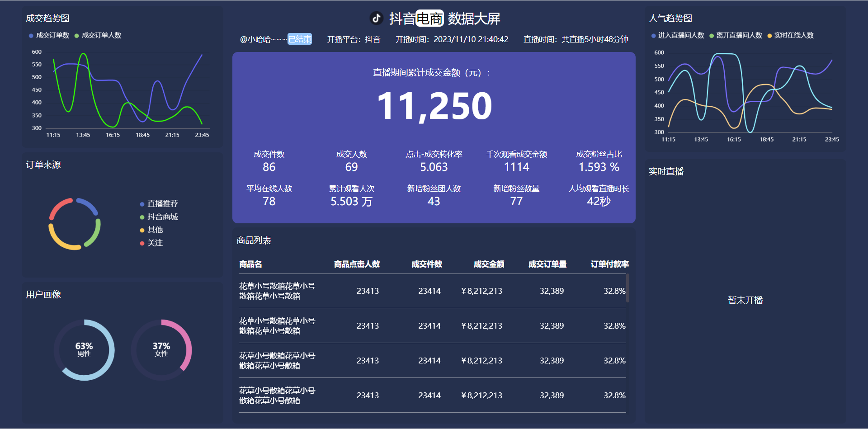Click the 开播时间 2023/11/10 21:40:42 text
The height and width of the screenshot is (429, 868).
tap(452, 39)
